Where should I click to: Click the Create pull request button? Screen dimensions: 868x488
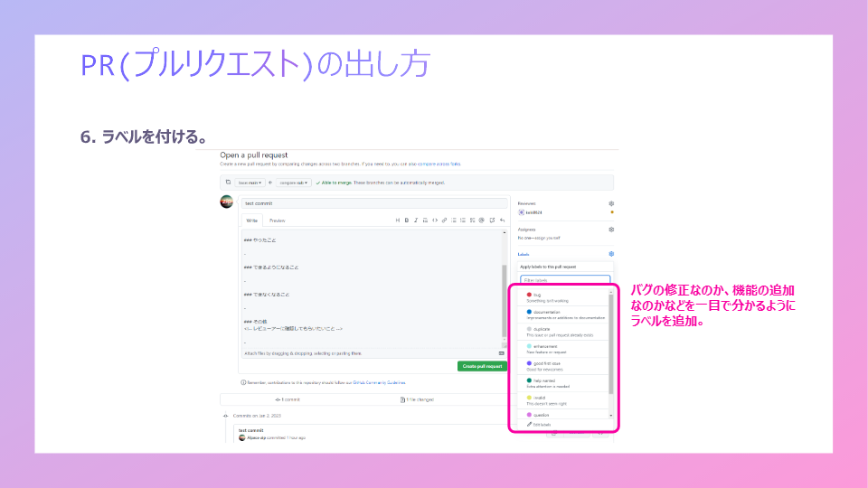click(x=482, y=366)
